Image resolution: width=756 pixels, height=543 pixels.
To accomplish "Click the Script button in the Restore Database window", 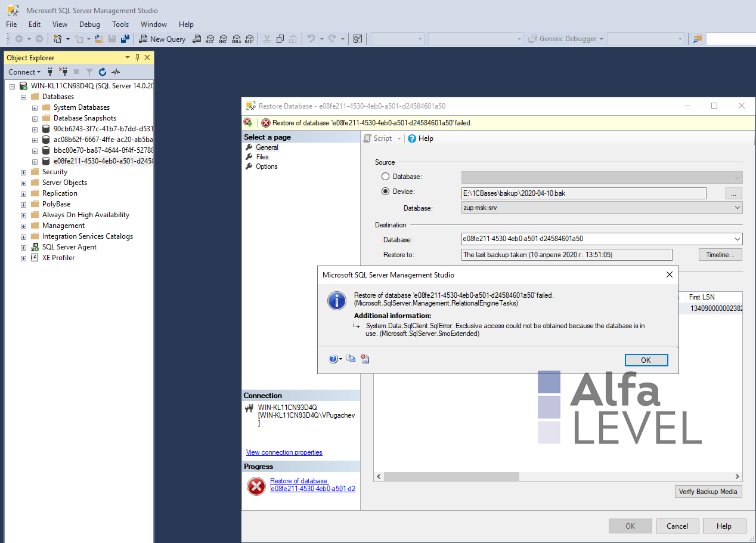I will (378, 138).
